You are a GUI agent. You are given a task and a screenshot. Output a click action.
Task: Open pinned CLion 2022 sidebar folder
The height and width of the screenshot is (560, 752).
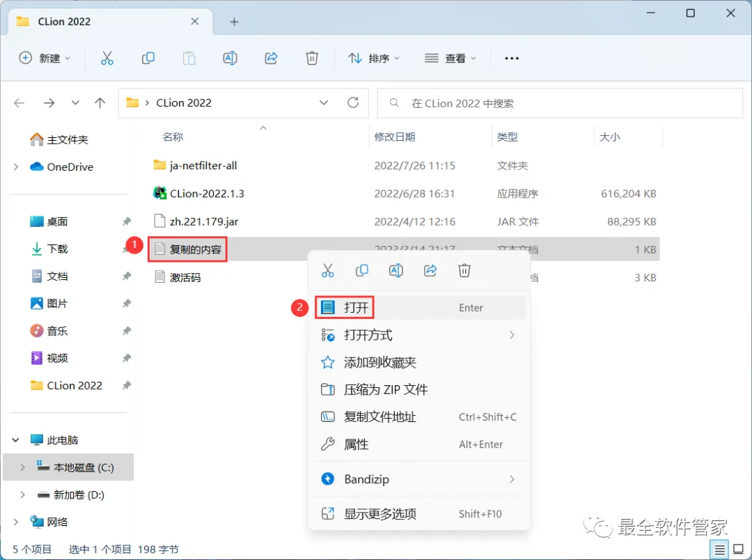pos(75,385)
